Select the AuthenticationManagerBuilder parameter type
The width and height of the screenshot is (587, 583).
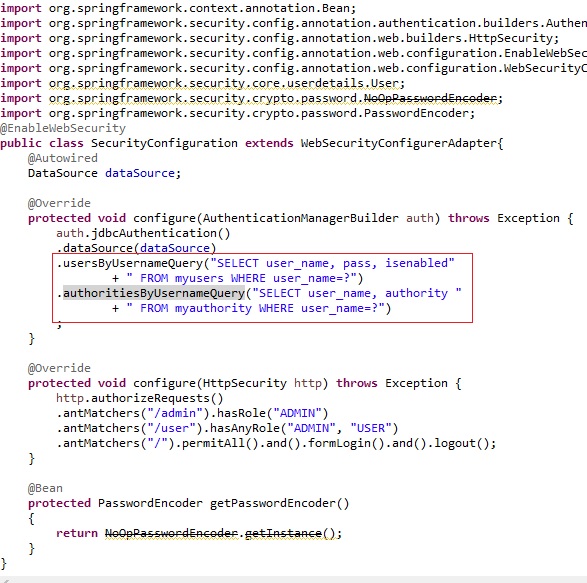[301, 218]
